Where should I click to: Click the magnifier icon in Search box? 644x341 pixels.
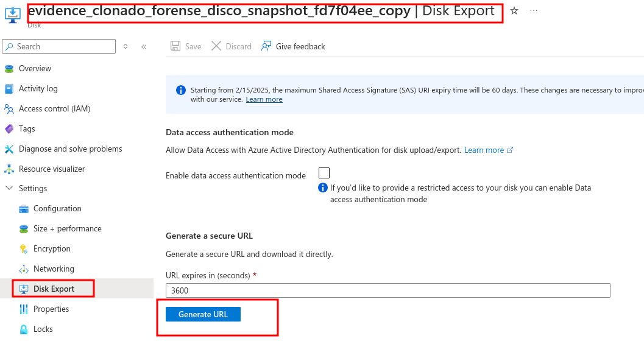point(10,46)
